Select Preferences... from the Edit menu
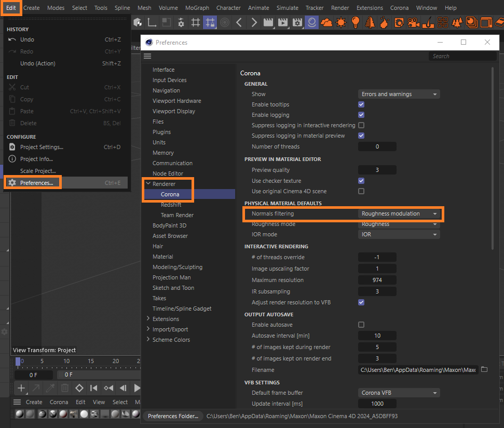Image resolution: width=504 pixels, height=428 pixels. coord(65,183)
